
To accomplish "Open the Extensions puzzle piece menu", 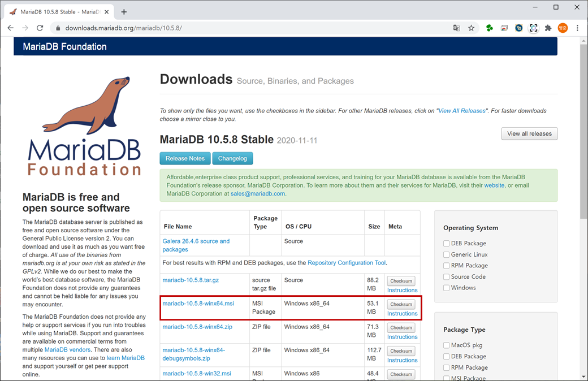I will 548,28.
